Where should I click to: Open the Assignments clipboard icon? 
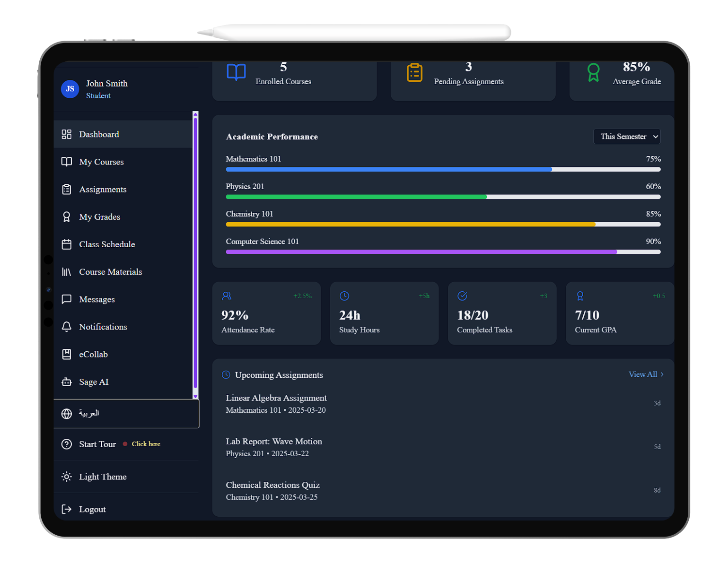click(x=67, y=189)
